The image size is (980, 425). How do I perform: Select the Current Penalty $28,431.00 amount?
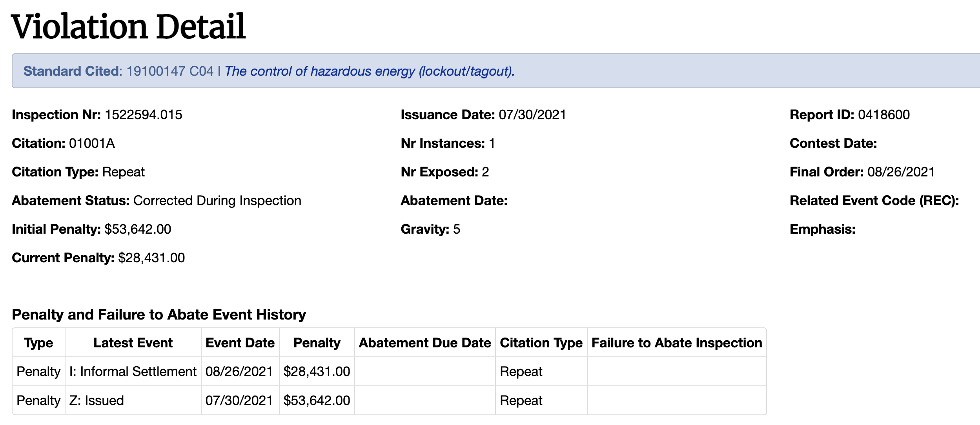point(151,258)
